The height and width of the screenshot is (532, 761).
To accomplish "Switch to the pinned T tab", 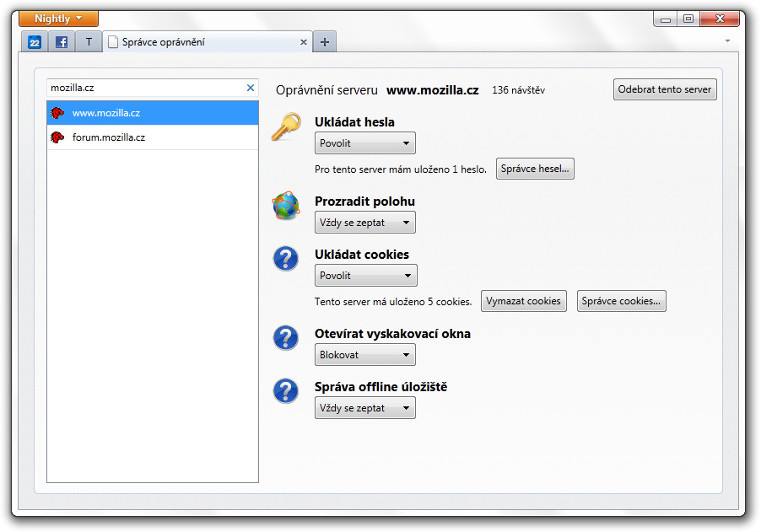I will [x=89, y=42].
